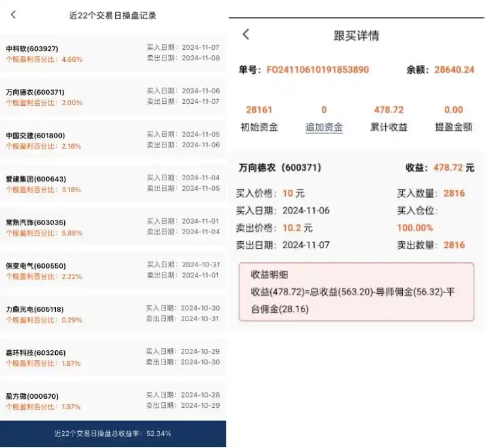This screenshot has height=448, width=488.
Task: Click the 提盈金额 withdrawal amount 0.00
Action: coord(453,110)
